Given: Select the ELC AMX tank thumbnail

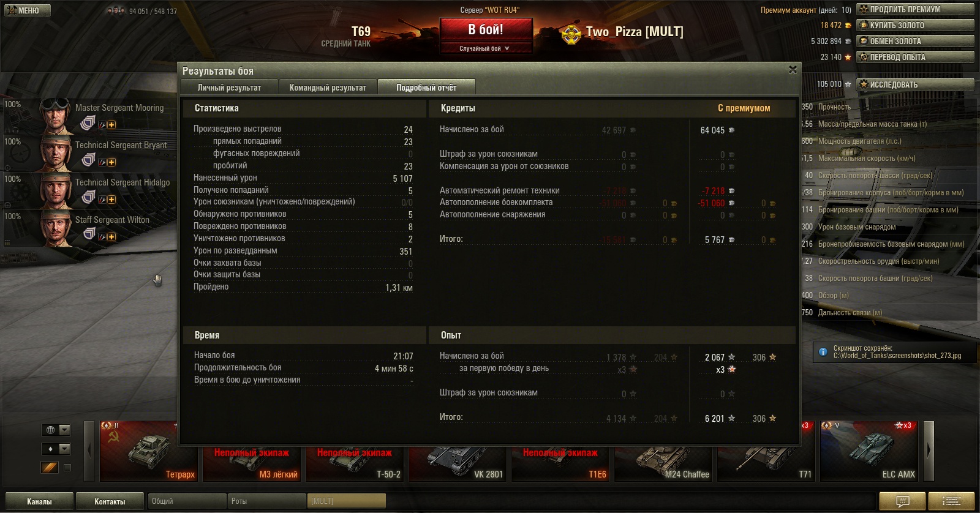Looking at the screenshot, I should [x=869, y=451].
